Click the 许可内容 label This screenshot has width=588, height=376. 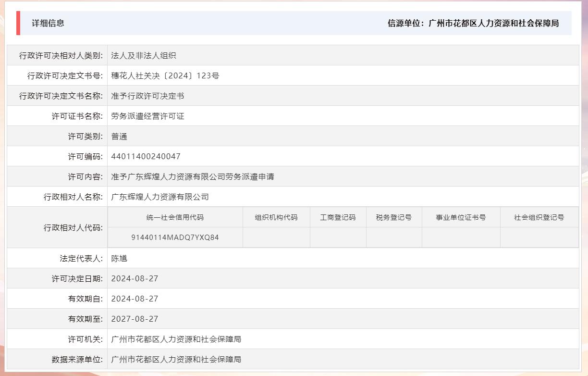point(86,176)
